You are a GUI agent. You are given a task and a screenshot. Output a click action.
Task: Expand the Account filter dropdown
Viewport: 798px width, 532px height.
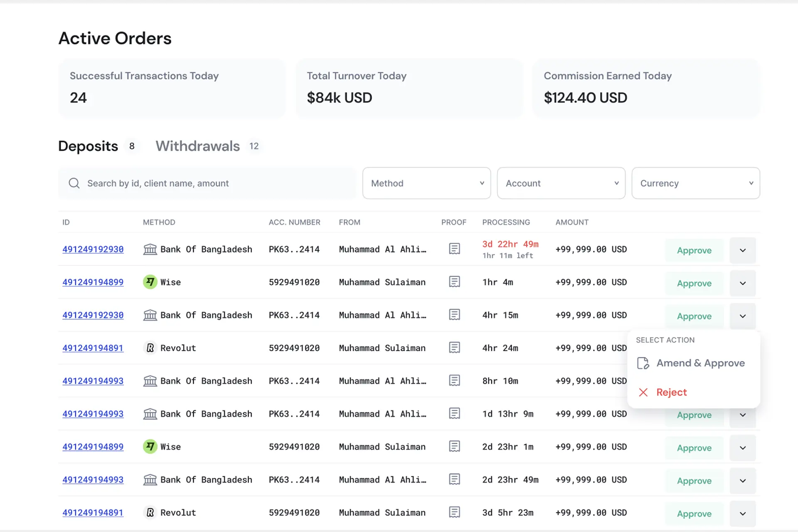[x=561, y=183]
